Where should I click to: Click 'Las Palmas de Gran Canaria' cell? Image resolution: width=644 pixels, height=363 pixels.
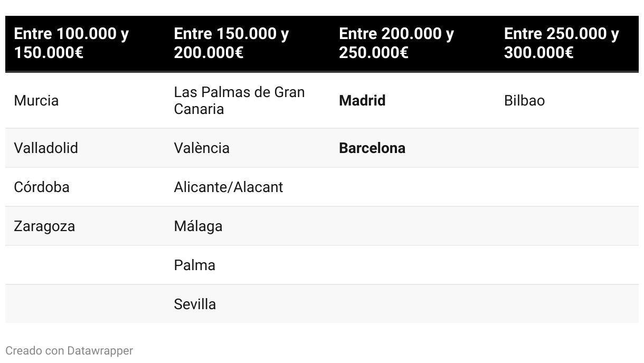coord(239,101)
